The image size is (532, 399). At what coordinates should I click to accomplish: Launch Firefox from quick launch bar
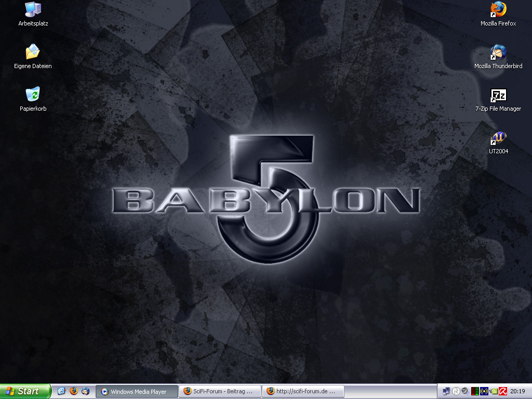point(73,391)
